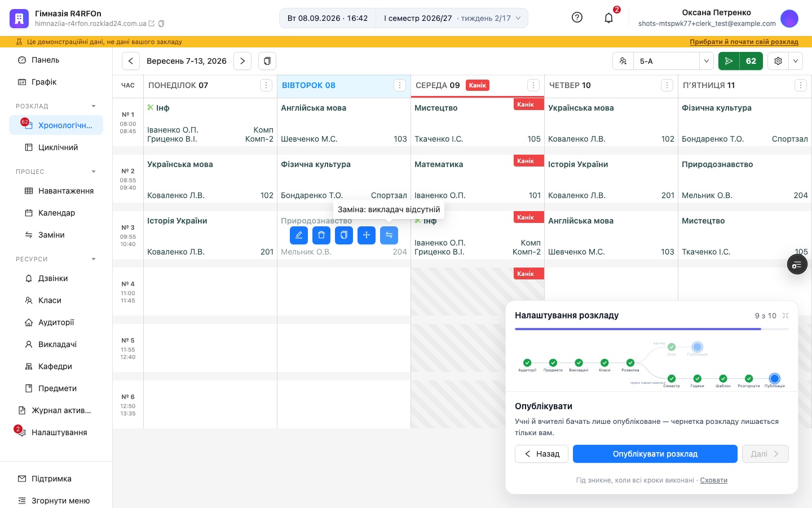Open notifications bell
The height and width of the screenshot is (508, 812).
pyautogui.click(x=608, y=18)
